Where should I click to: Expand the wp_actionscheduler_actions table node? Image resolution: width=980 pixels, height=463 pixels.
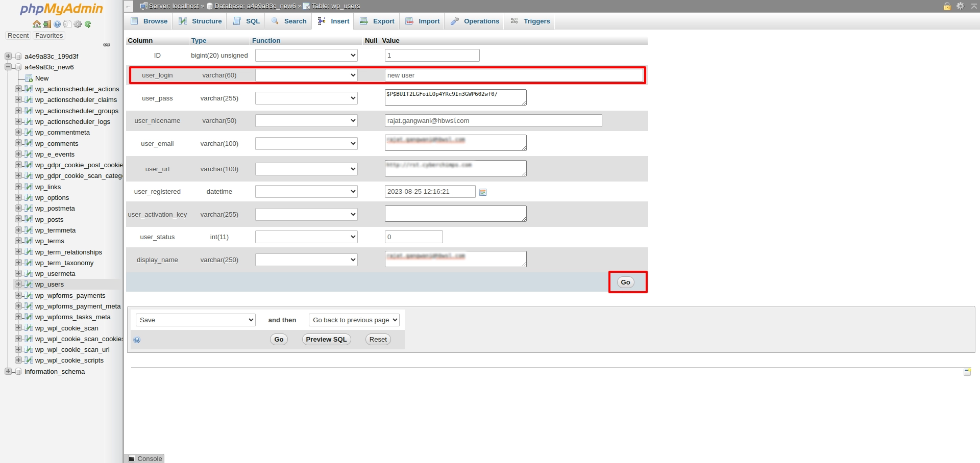point(18,89)
